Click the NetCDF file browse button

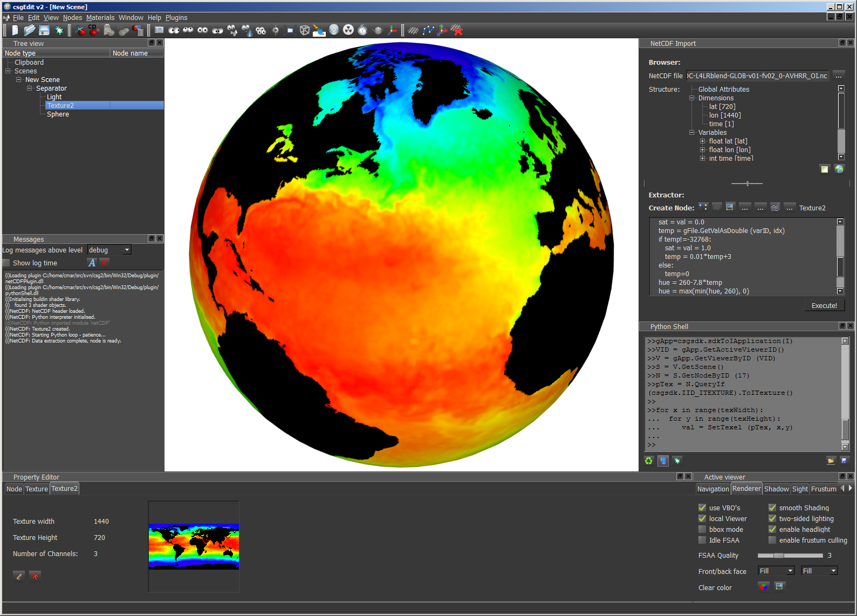[x=839, y=76]
